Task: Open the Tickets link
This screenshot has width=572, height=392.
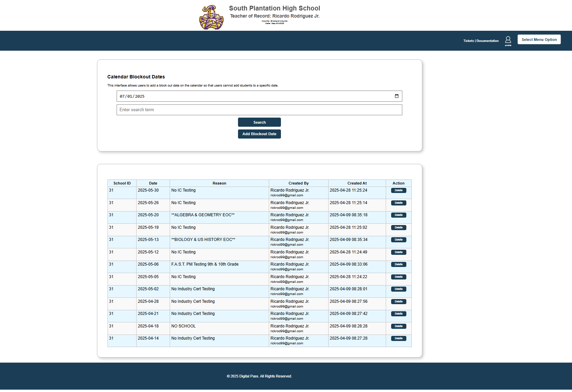Action: click(x=469, y=41)
